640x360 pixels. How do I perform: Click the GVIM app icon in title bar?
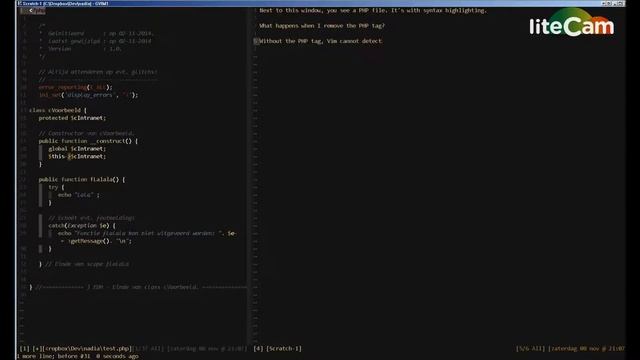point(19,3)
